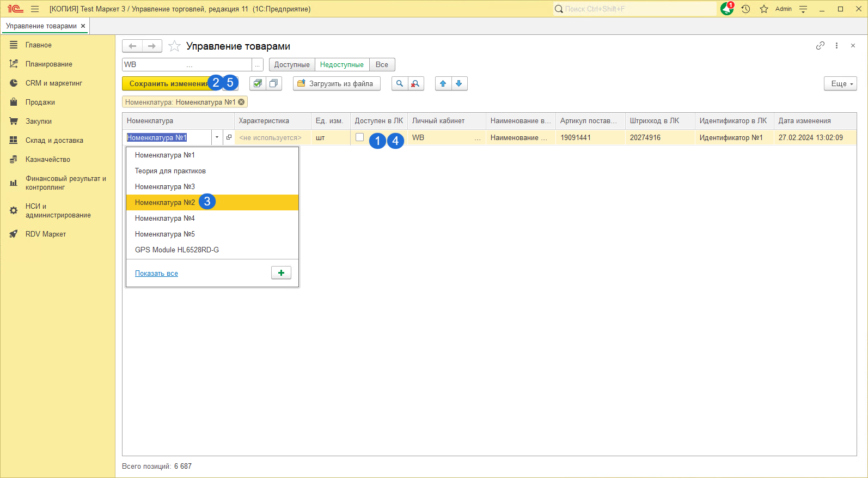Image resolution: width=868 pixels, height=478 pixels.
Task: Open the history clock icon
Action: pyautogui.click(x=745, y=9)
